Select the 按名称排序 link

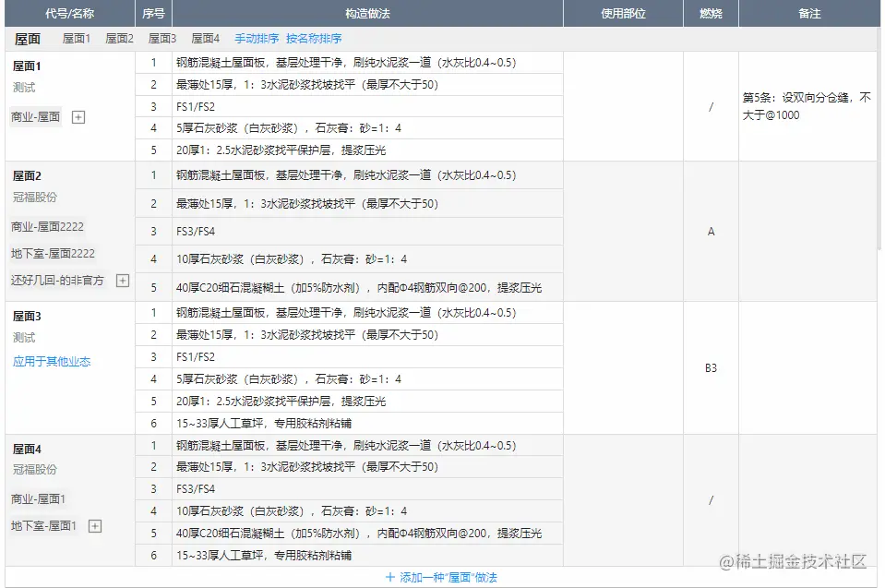pos(314,39)
